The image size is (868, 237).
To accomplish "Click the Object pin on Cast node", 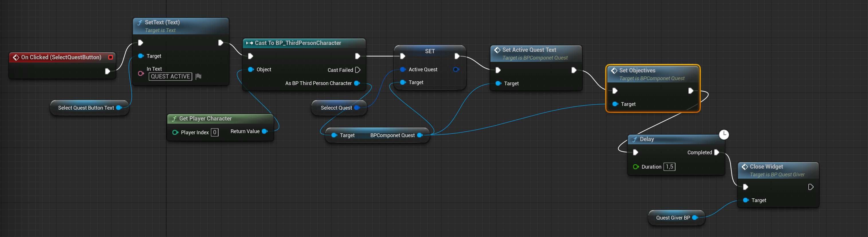I will click(251, 70).
